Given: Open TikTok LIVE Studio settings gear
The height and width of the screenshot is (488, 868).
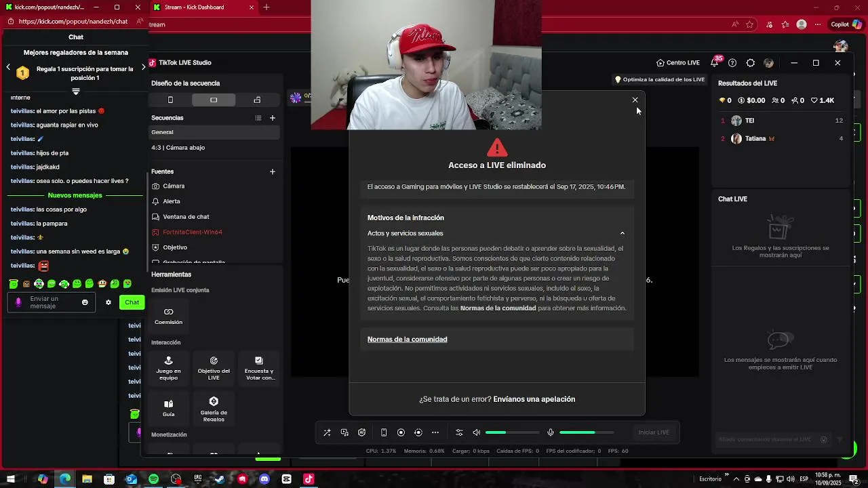Looking at the screenshot, I should pyautogui.click(x=750, y=62).
